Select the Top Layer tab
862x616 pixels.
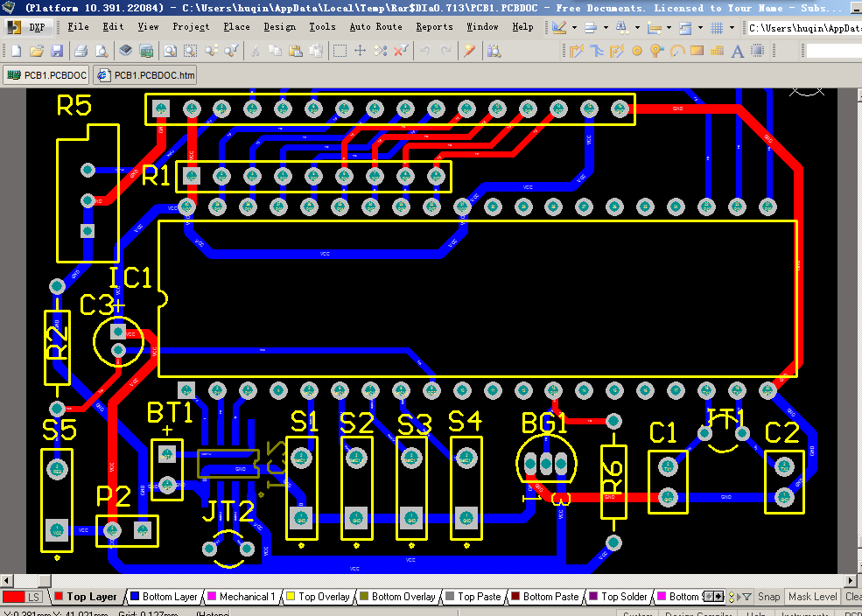click(x=87, y=597)
